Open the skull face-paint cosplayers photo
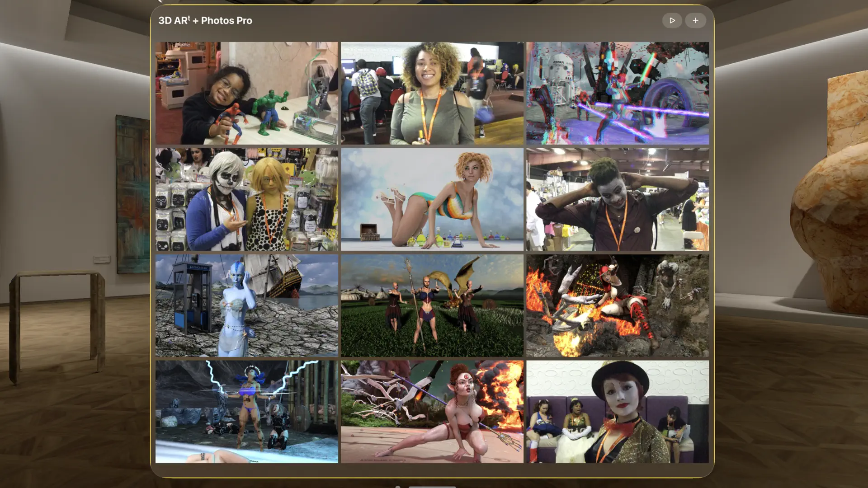 pyautogui.click(x=246, y=199)
